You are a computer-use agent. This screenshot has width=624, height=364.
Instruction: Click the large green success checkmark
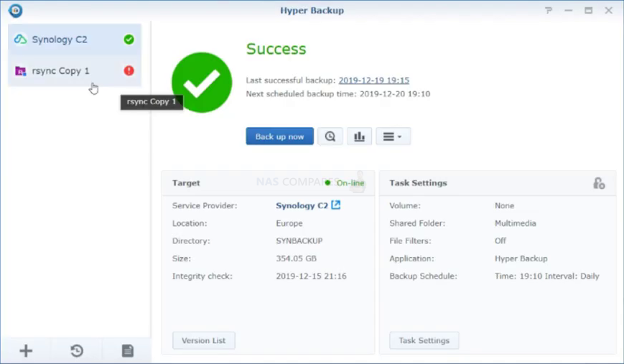pos(202,83)
